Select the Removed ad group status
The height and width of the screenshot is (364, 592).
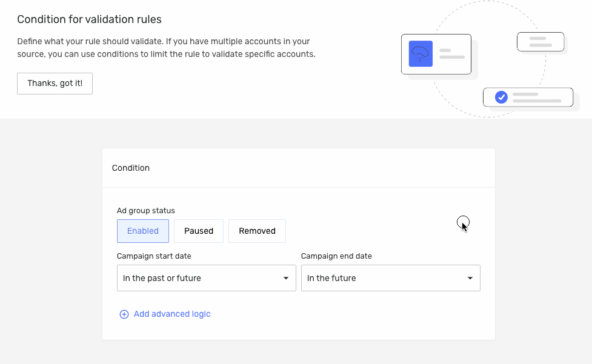tap(256, 231)
